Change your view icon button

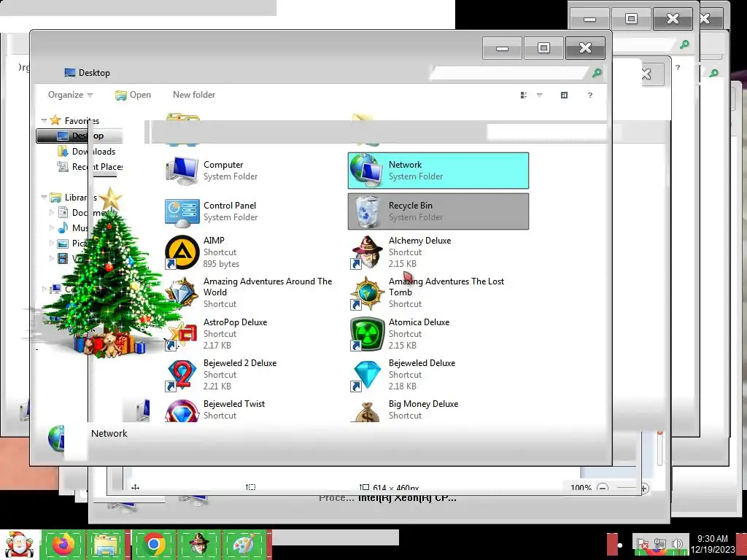pos(524,96)
